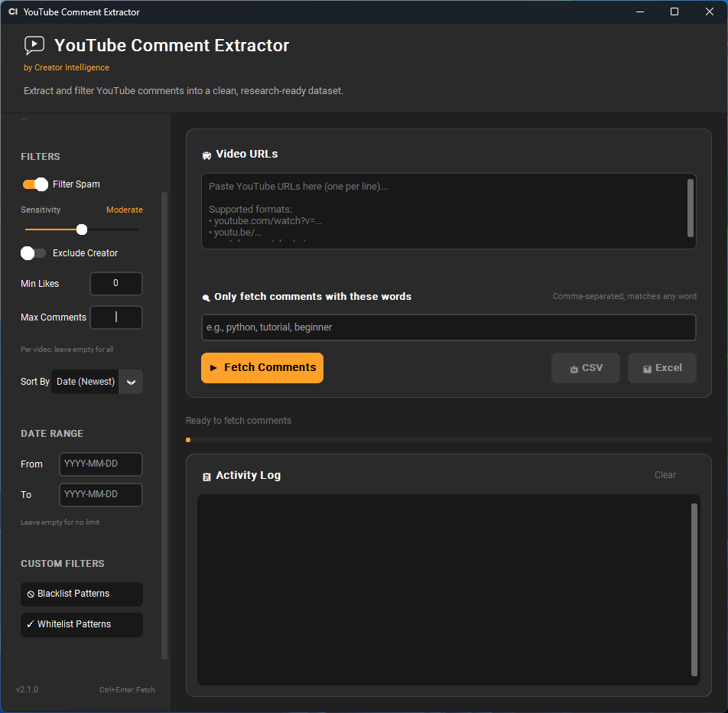Click 'Comma-separated, matches any word' hint
The image size is (728, 713).
point(625,296)
